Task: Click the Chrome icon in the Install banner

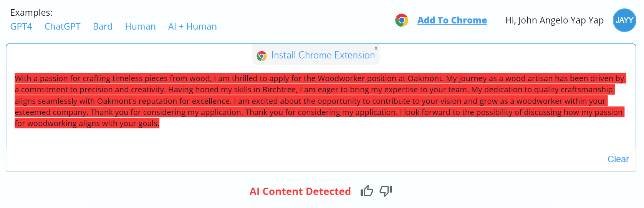Action: [262, 56]
